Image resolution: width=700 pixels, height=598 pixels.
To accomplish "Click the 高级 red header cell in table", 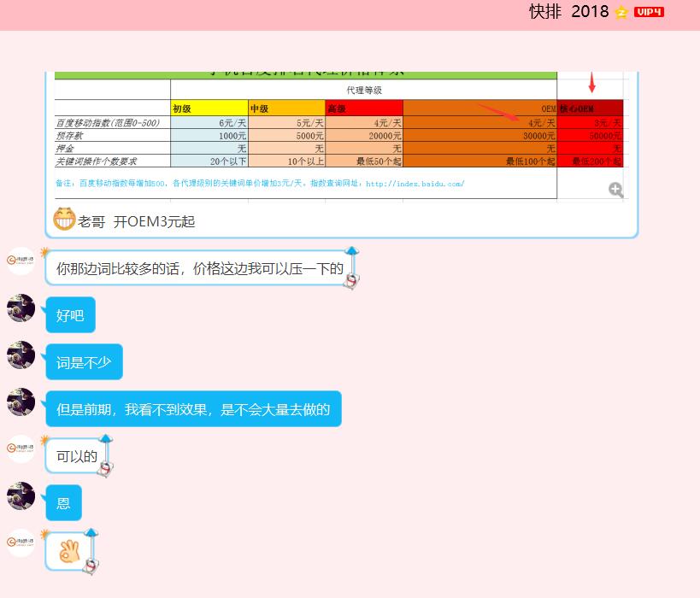I will pos(364,108).
